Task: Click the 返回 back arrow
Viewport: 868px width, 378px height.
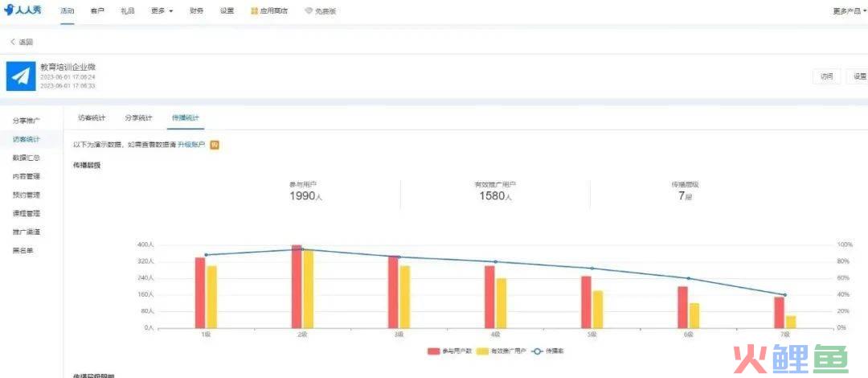Action: tap(14, 42)
